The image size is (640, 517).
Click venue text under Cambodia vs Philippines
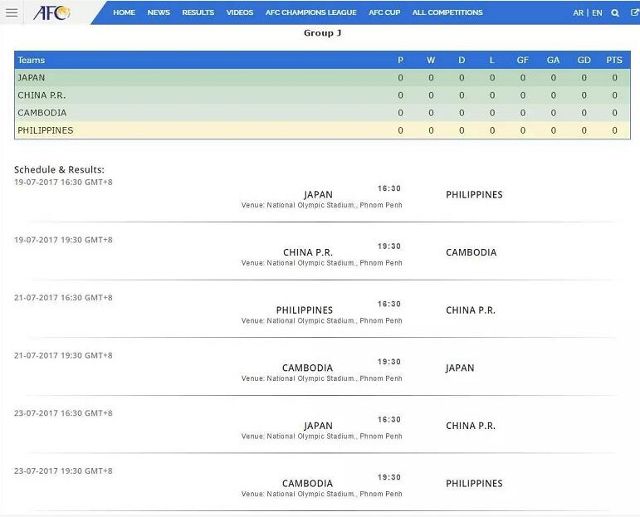coord(322,494)
